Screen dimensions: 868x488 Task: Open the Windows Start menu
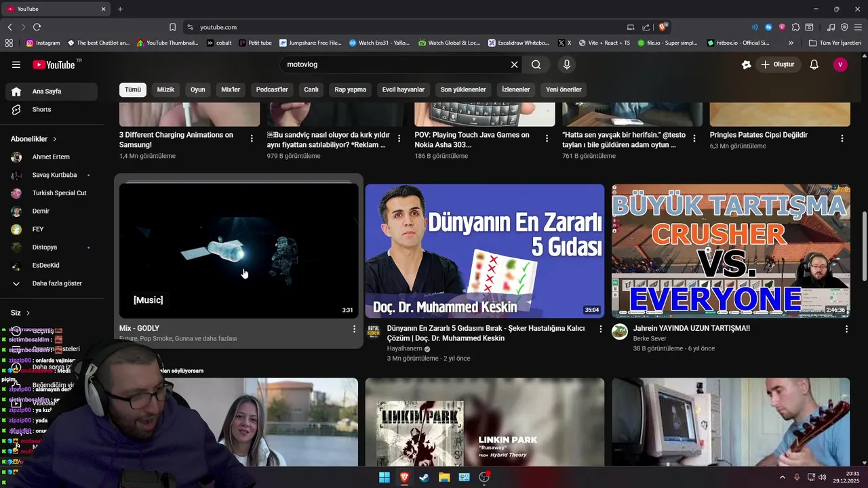(x=384, y=477)
